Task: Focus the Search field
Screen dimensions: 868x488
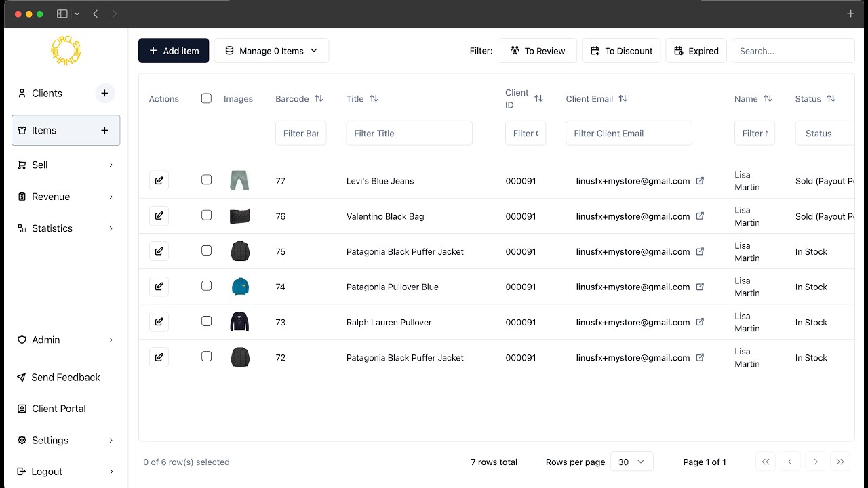Action: [x=793, y=51]
